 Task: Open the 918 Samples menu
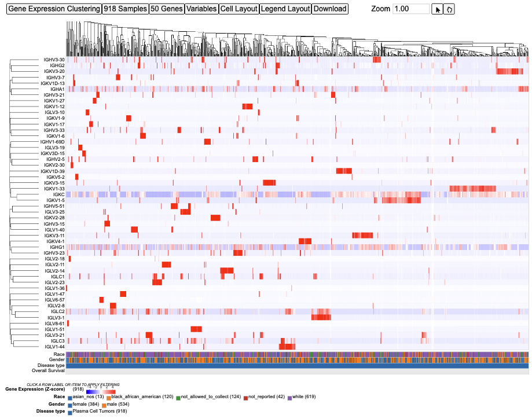pos(126,9)
